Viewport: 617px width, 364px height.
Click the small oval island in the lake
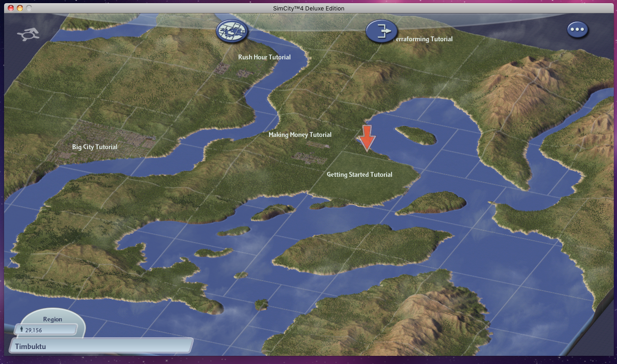(x=416, y=135)
